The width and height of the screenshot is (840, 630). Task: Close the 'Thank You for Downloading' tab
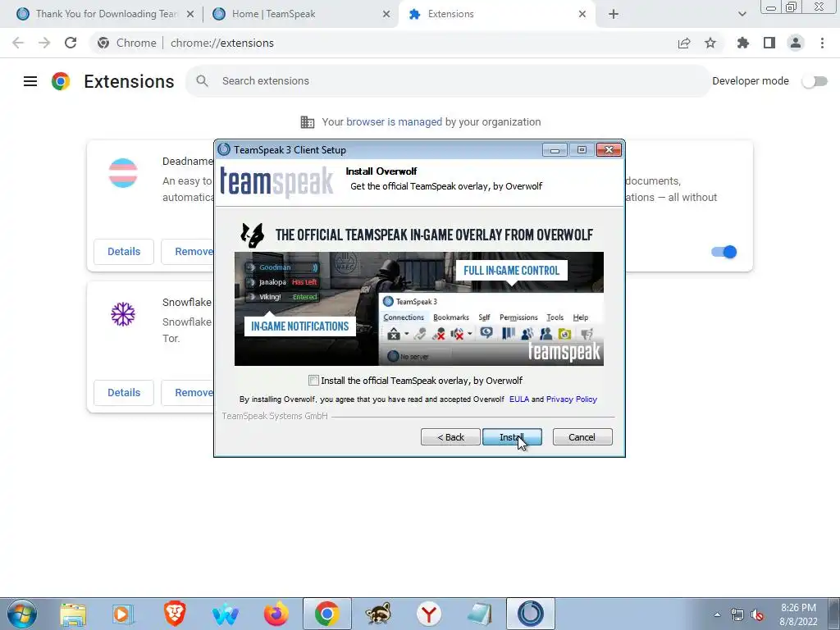(190, 14)
